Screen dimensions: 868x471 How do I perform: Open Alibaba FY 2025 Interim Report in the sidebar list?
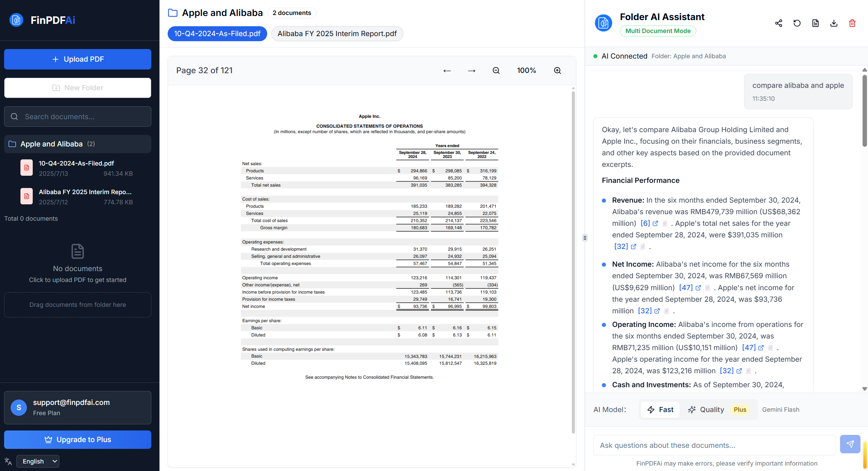coord(78,197)
